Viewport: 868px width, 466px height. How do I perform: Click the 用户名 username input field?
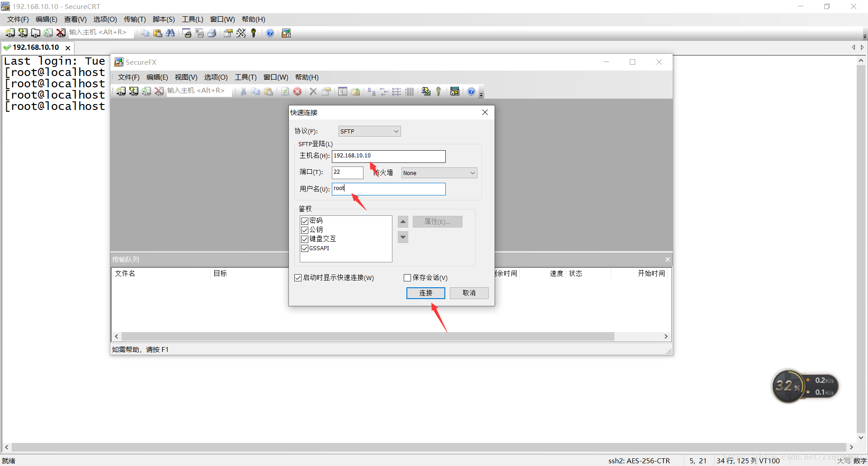click(x=389, y=189)
